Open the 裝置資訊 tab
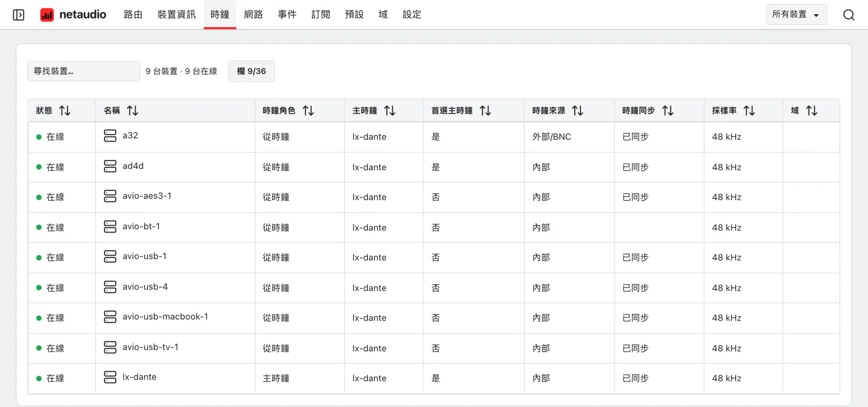868x407 pixels. coord(177,15)
